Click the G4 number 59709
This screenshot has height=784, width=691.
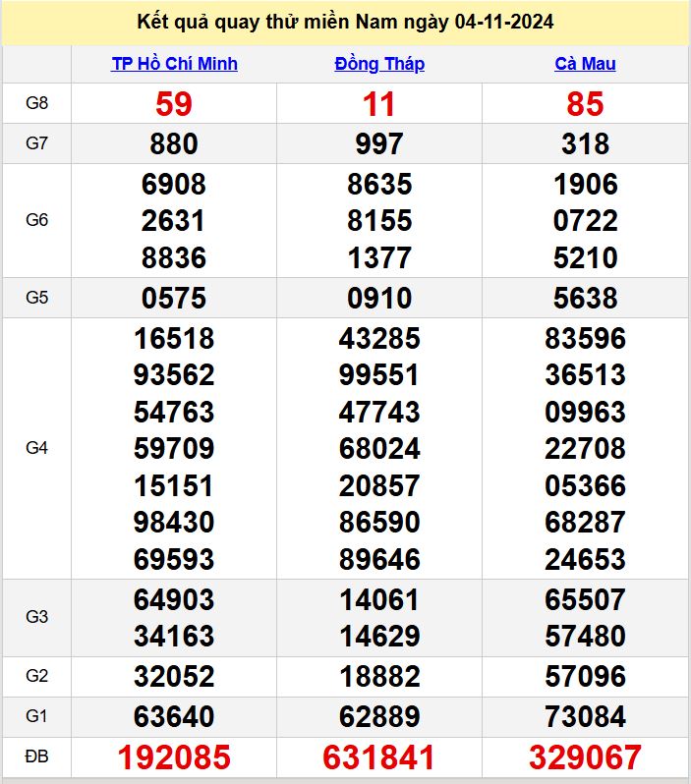[174, 449]
